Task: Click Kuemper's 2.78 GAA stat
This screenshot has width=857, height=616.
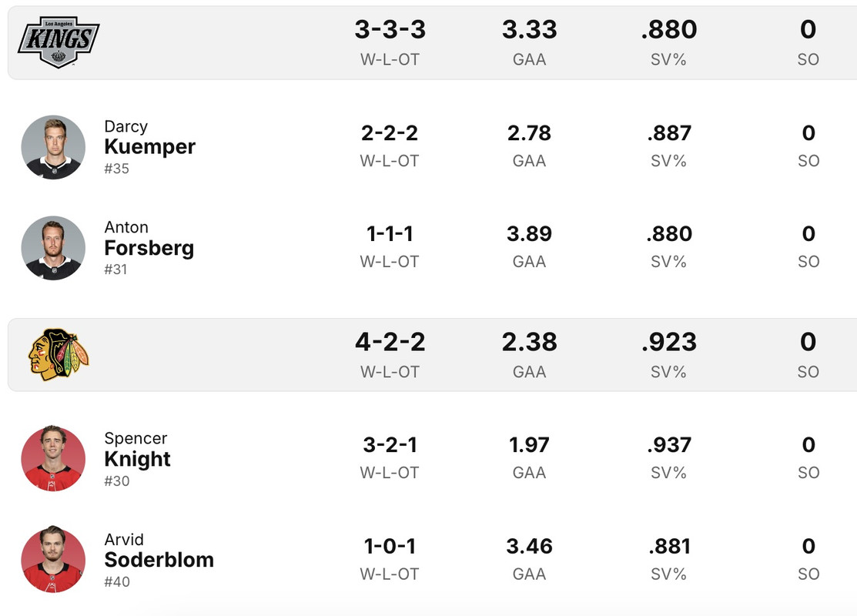Action: pos(529,133)
